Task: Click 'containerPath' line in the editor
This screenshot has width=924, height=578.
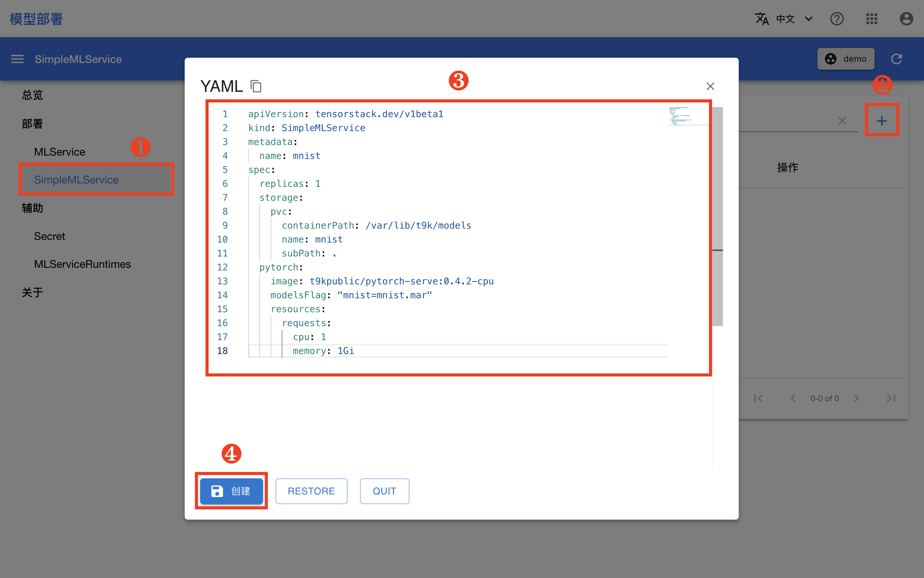Action: (376, 226)
